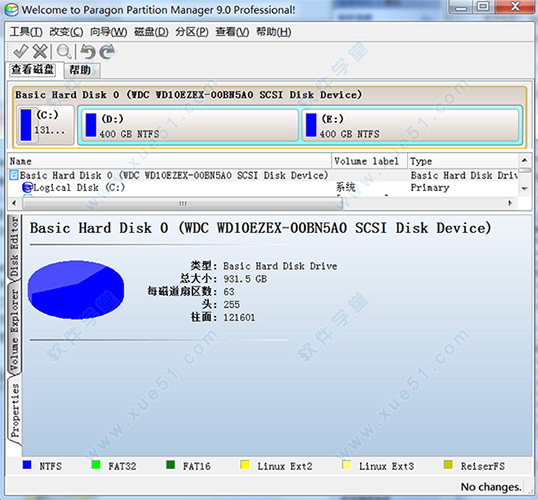The width and height of the screenshot is (538, 500).
Task: Click the Name column header
Action: click(x=170, y=161)
